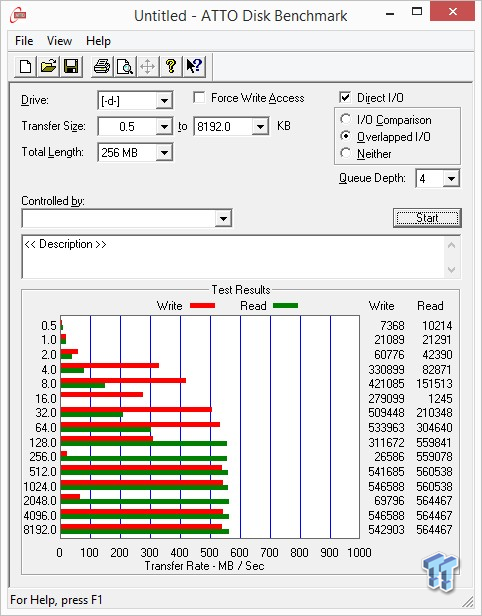Open Print Preview toolbar icon
The width and height of the screenshot is (482, 616).
coord(125,66)
